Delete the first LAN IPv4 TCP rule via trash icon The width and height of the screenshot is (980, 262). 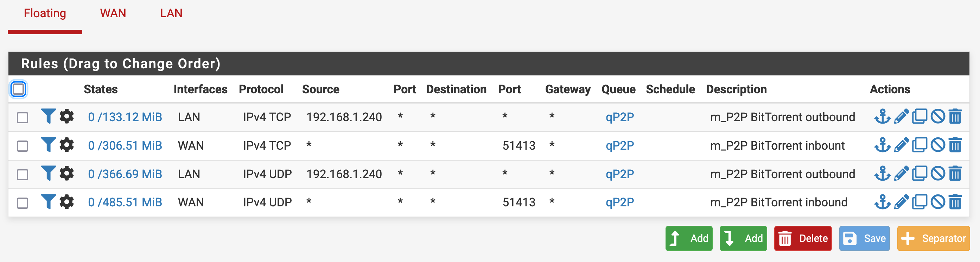click(955, 117)
